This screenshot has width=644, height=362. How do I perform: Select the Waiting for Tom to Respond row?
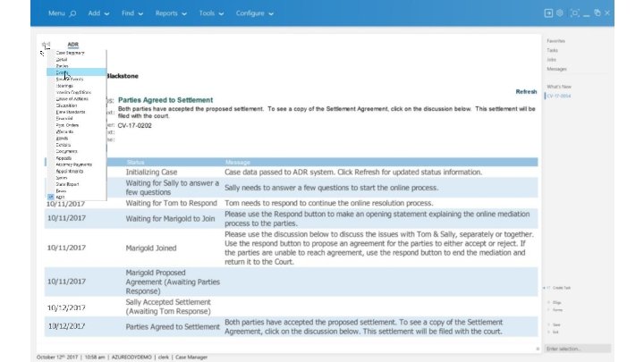292,203
